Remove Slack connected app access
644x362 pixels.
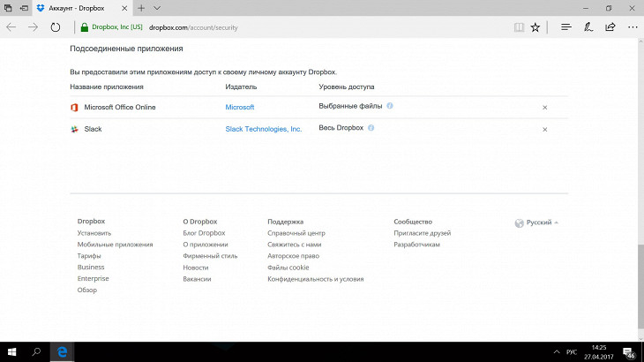click(x=544, y=129)
